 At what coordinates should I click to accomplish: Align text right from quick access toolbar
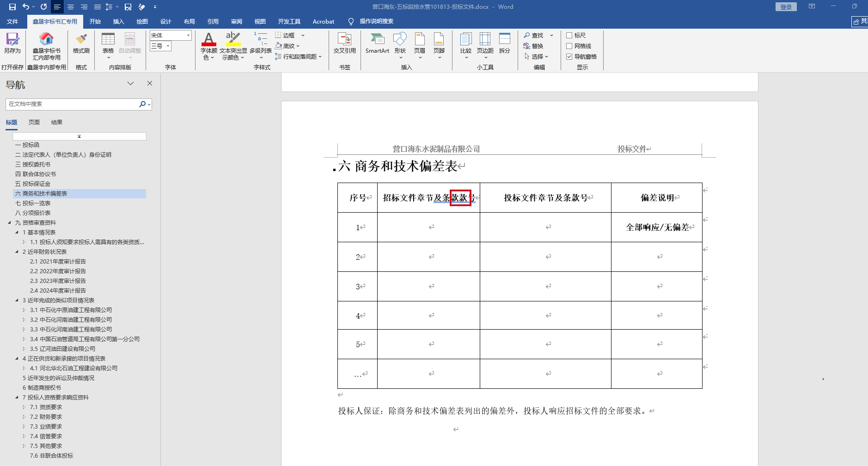[x=84, y=7]
